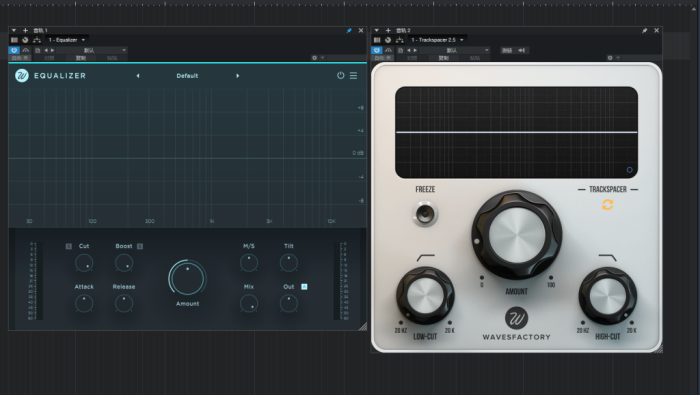The height and width of the screenshot is (395, 700).
Task: Click the 自动:关 automation button in Trackspacer window
Action: coord(383,58)
